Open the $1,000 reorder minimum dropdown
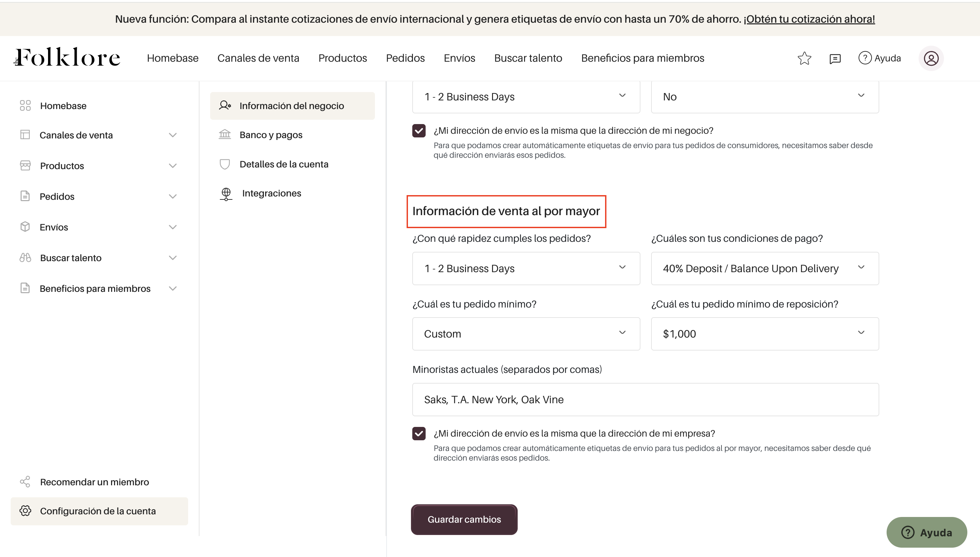 coord(765,334)
